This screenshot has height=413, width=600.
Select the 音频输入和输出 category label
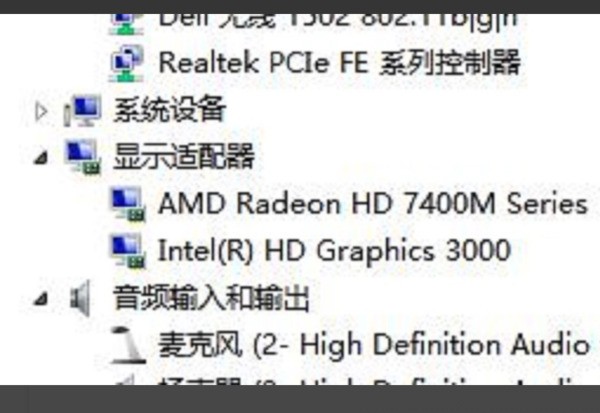click(x=211, y=298)
